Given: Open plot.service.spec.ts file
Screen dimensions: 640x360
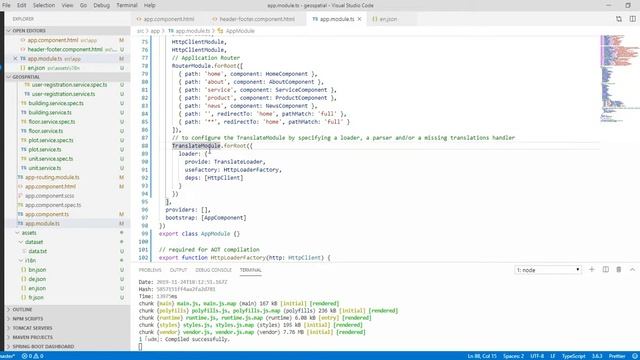Looking at the screenshot, I should 51,140.
